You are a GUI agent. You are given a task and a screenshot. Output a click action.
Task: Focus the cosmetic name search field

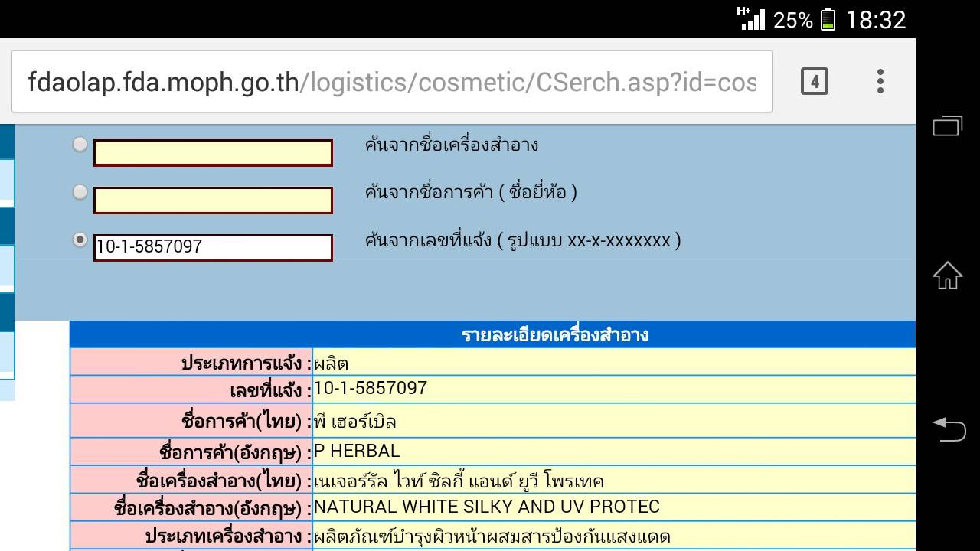tap(213, 152)
